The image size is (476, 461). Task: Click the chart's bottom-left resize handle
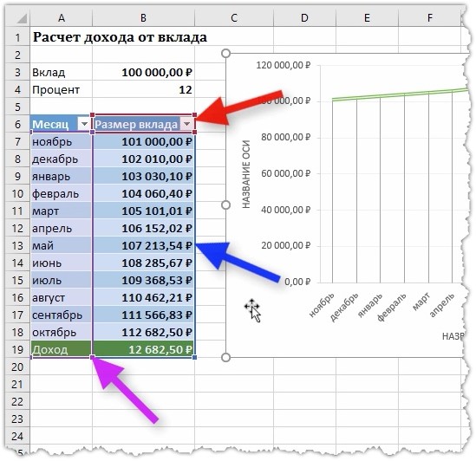click(225, 357)
